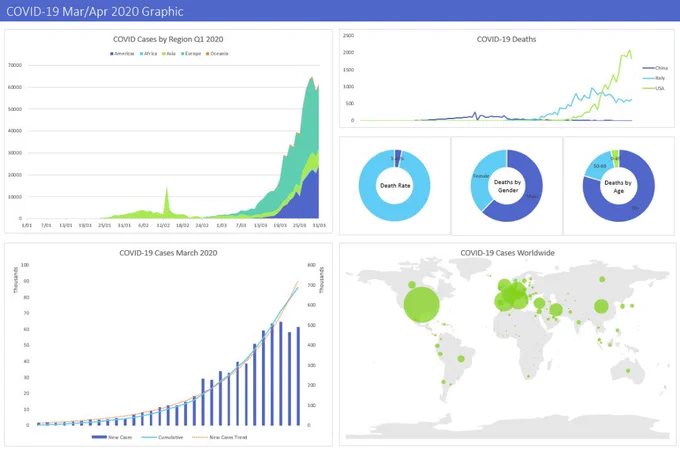
Task: Click the last New Cases bar in March chart
Action: click(298, 376)
